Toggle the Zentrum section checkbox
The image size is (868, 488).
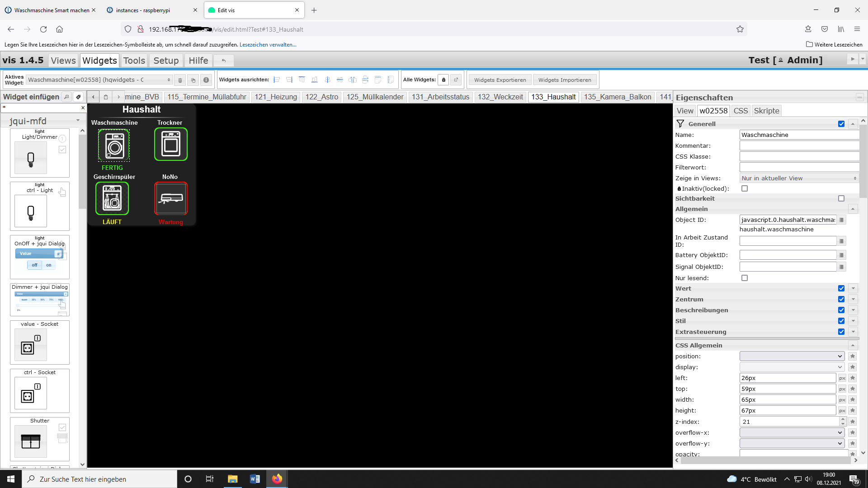(841, 299)
